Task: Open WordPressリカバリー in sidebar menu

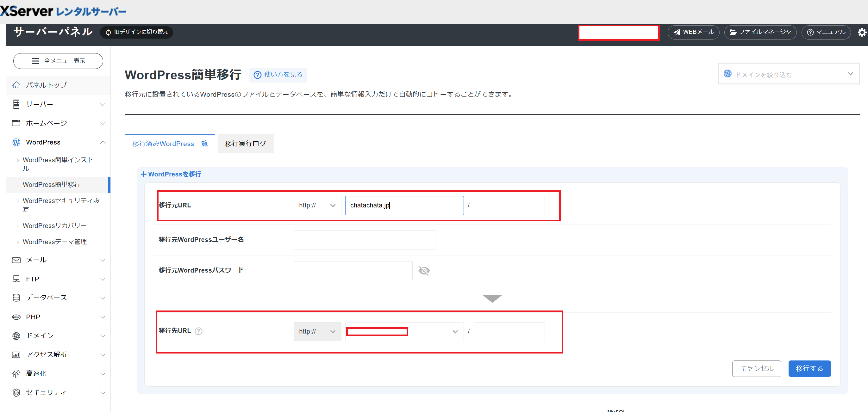Action: click(54, 225)
